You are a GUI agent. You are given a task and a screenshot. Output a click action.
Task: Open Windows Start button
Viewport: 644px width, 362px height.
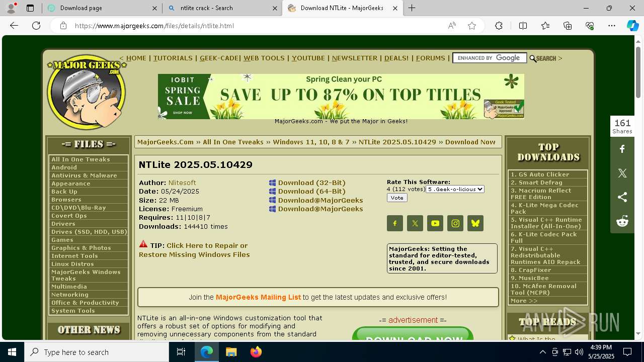pyautogui.click(x=12, y=352)
